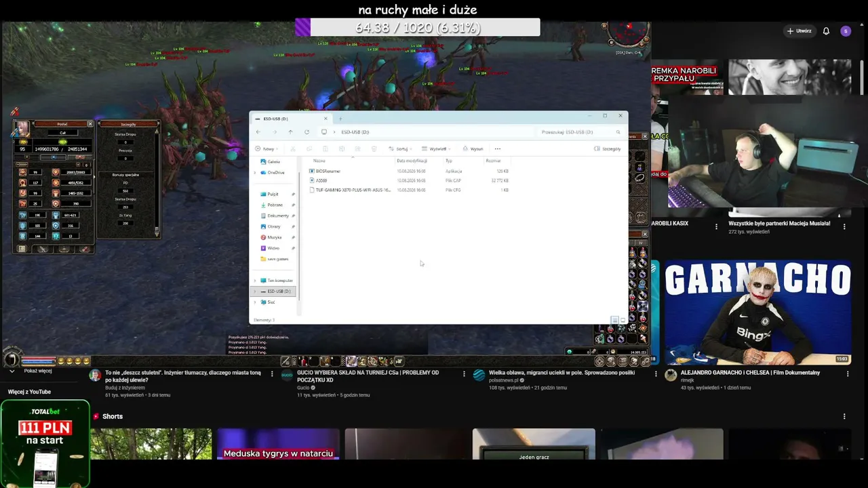Expand the Sieć network node

[255, 302]
